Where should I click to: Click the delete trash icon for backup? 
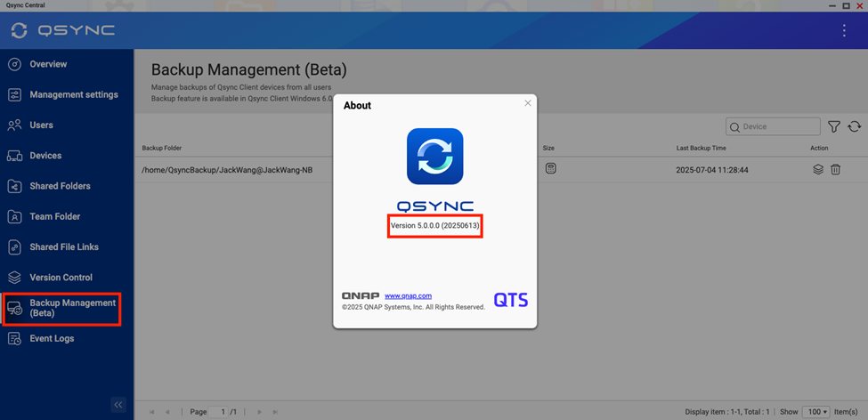(x=835, y=169)
